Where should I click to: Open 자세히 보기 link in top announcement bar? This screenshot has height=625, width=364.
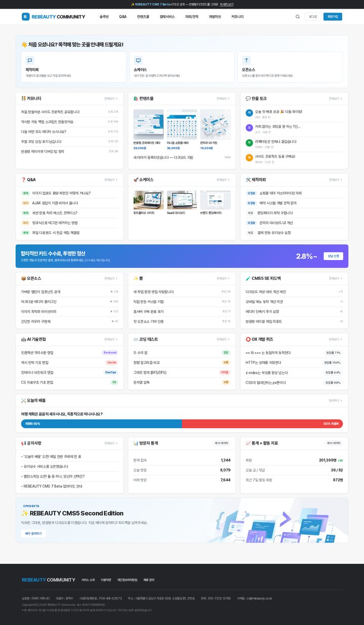coord(226,4)
